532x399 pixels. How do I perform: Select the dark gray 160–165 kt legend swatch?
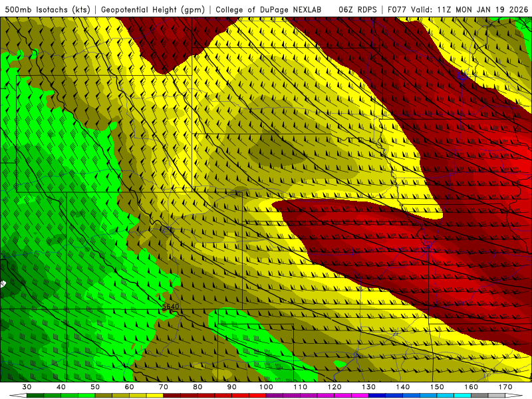click(479, 396)
